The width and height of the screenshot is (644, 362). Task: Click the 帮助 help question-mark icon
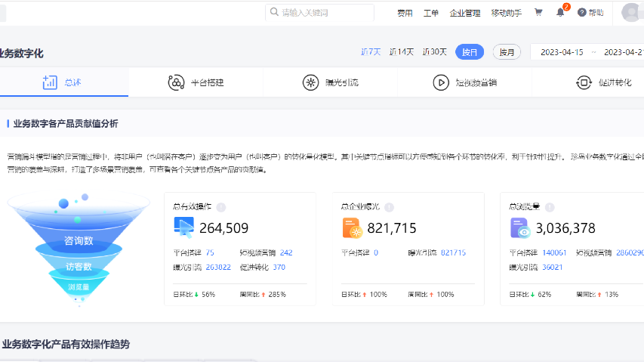click(x=581, y=12)
